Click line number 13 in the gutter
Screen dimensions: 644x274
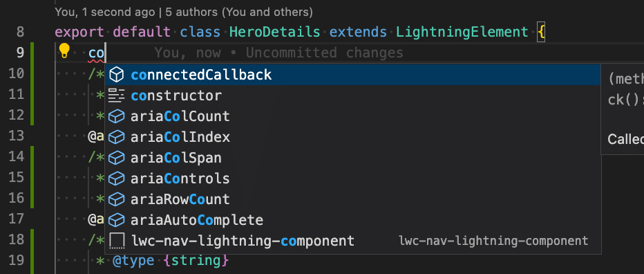point(17,136)
